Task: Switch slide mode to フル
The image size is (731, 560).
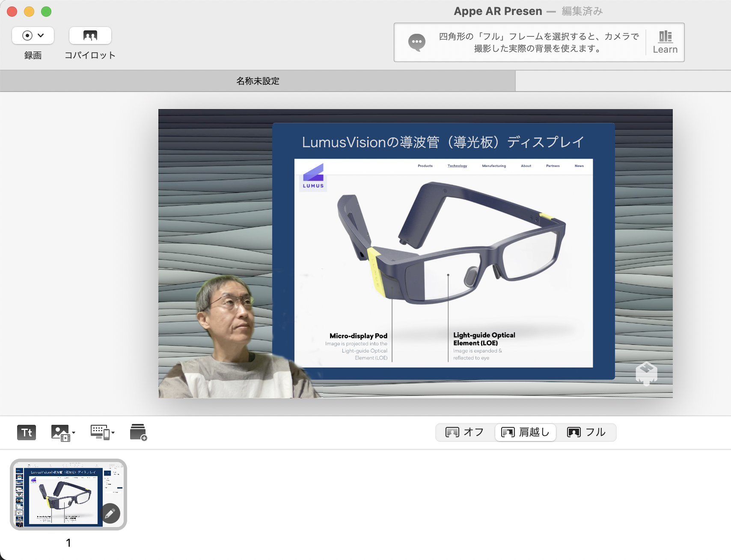Action: point(586,432)
